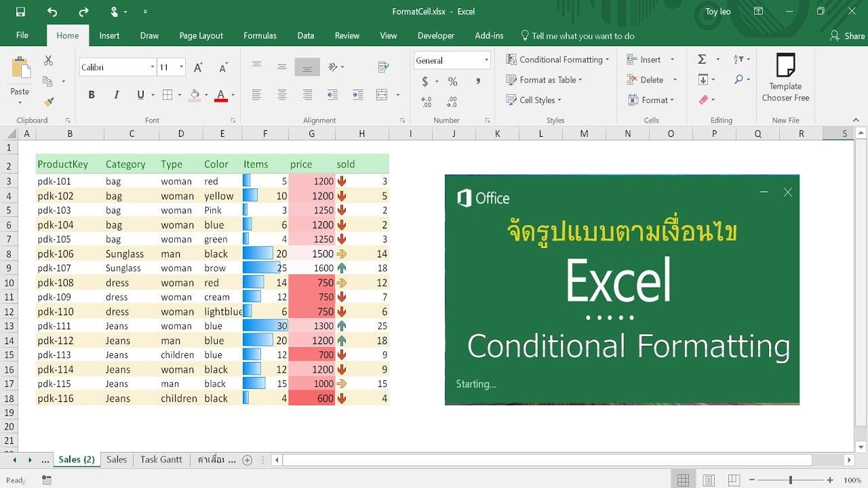This screenshot has width=868, height=488.
Task: Apply cell borders
Action: point(167,95)
